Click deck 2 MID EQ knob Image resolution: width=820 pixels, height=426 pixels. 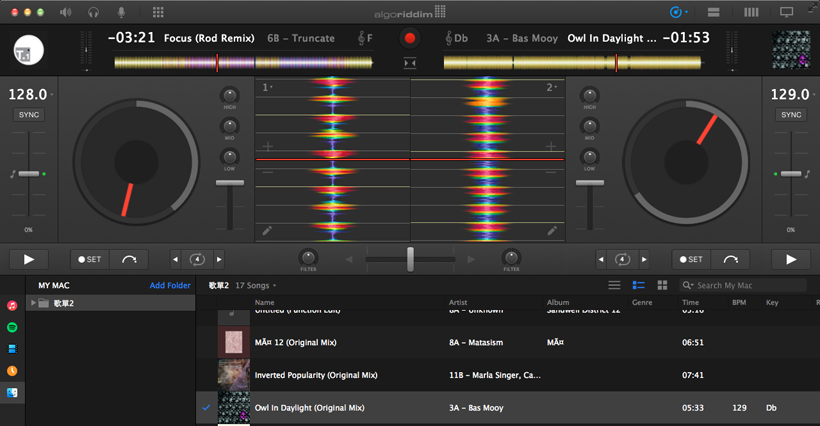(x=589, y=126)
